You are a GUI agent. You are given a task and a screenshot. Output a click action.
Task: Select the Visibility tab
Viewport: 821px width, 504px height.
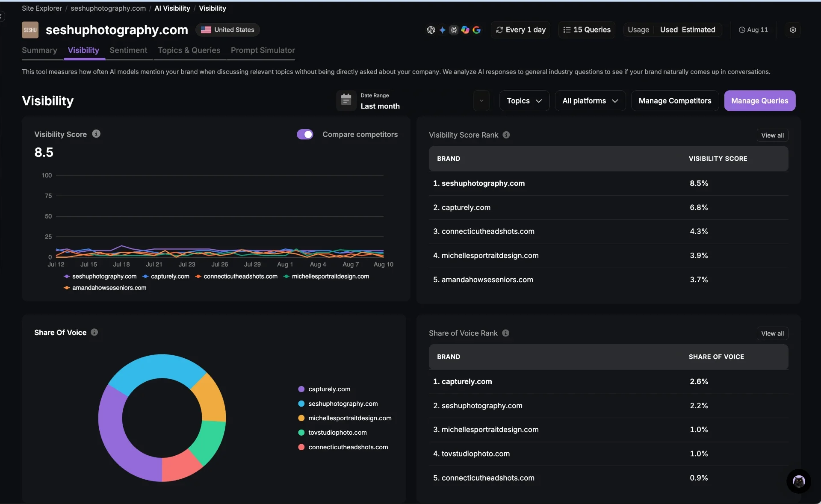pyautogui.click(x=83, y=50)
